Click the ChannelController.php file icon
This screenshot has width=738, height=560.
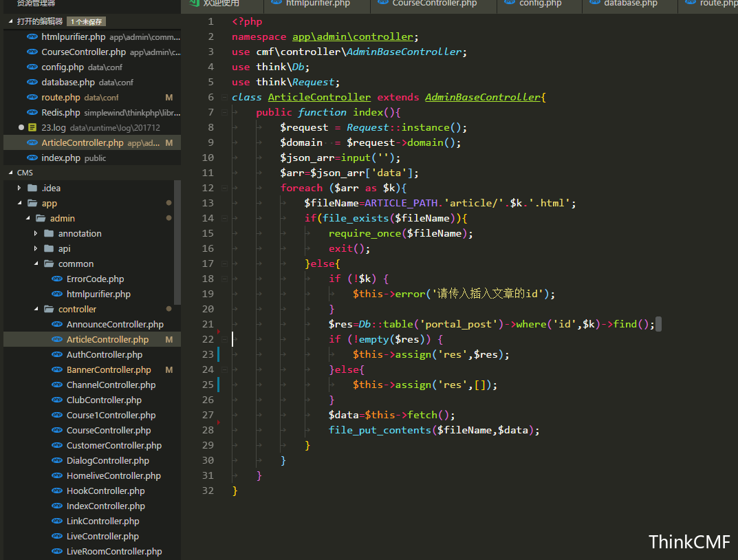point(57,385)
